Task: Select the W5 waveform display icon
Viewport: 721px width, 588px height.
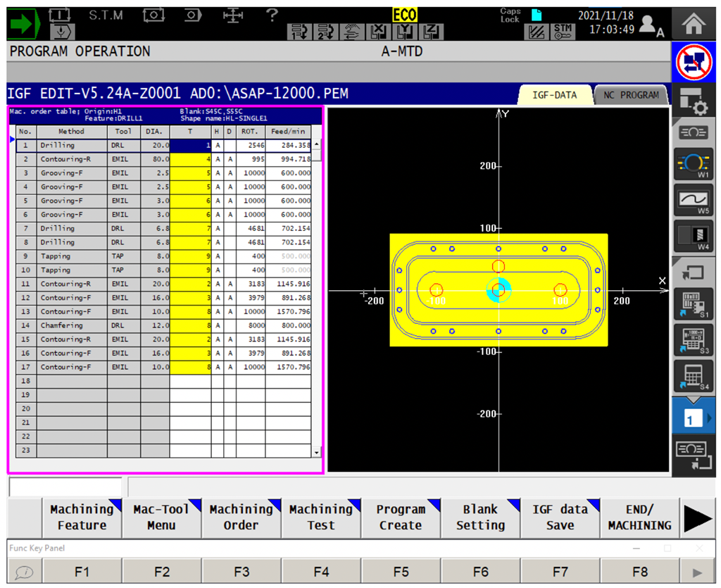Action: coord(694,200)
